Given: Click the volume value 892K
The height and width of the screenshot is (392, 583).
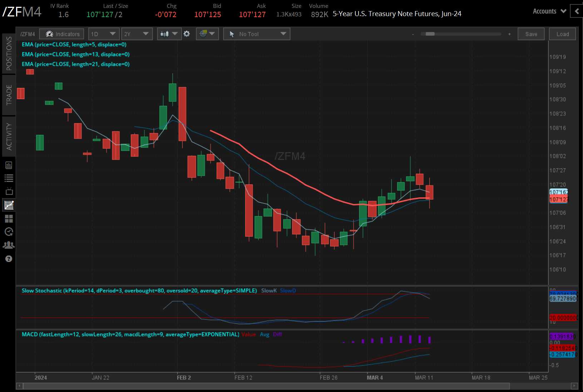Looking at the screenshot, I should point(320,15).
